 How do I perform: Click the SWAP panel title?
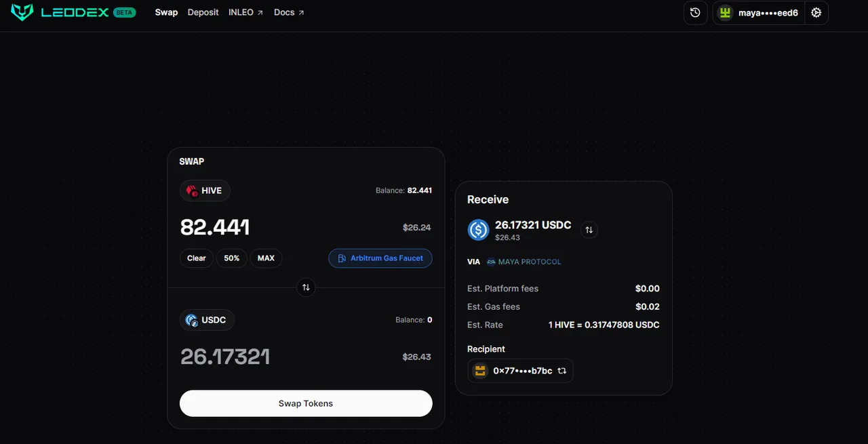pos(192,161)
